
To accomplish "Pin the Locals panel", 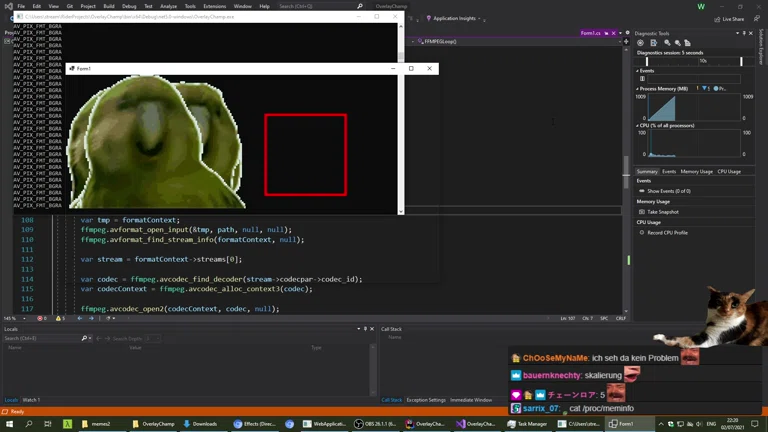I will click(x=365, y=329).
